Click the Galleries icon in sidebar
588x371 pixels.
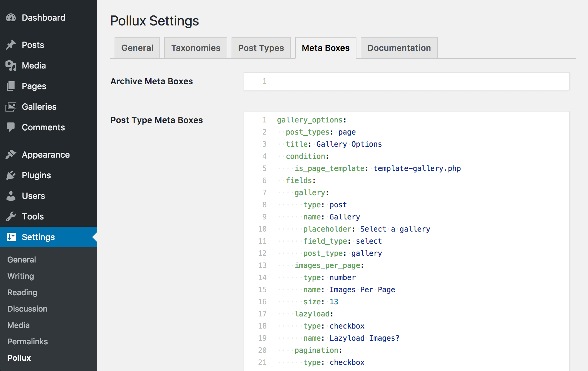pos(11,106)
